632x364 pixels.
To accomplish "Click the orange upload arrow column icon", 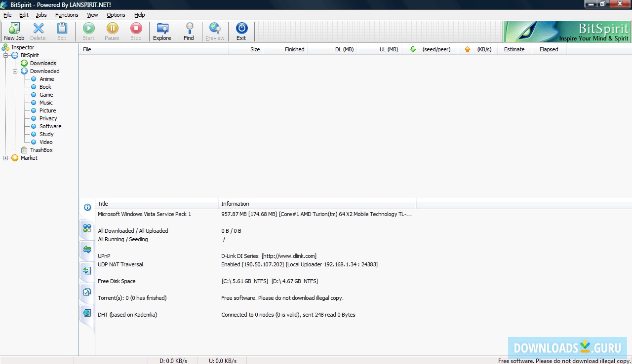I will (x=468, y=49).
